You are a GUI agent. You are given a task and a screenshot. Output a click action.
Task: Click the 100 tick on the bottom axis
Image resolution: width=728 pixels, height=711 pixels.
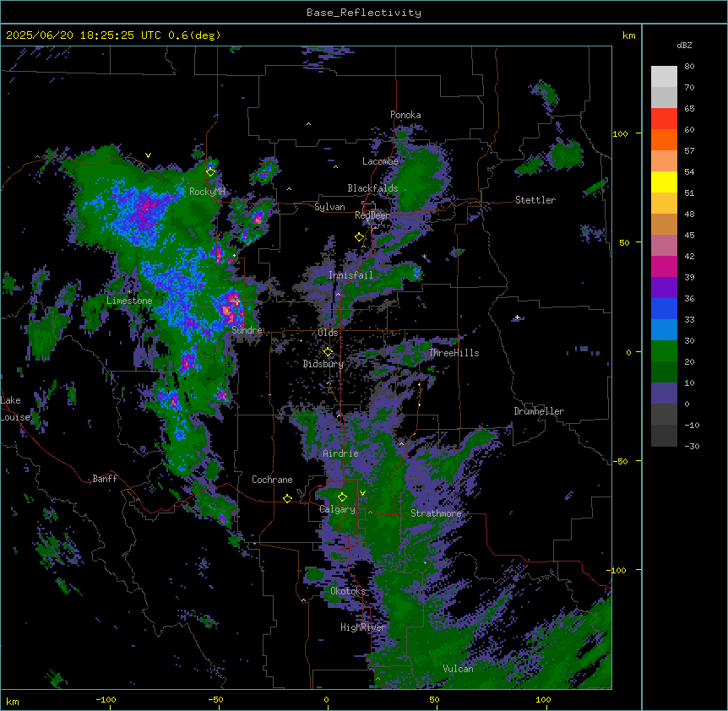tap(543, 699)
